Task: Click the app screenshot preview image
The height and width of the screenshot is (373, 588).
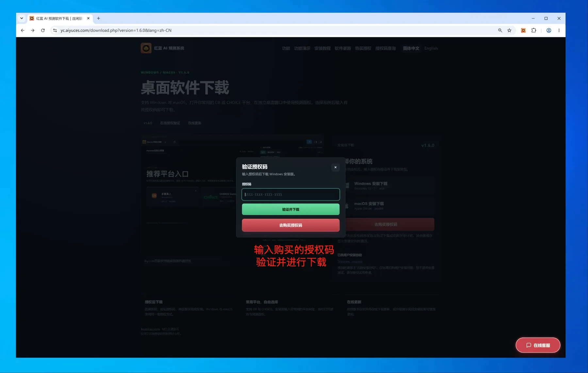Action: pos(232,200)
